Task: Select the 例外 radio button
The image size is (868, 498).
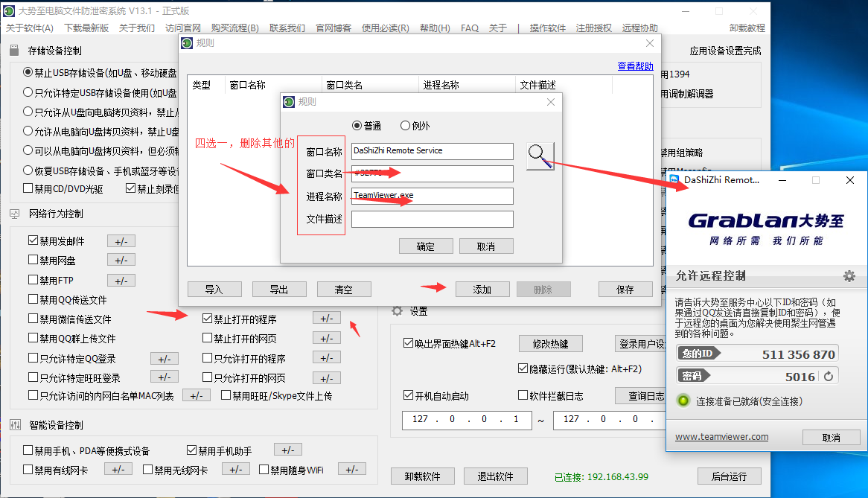Action: [x=405, y=126]
